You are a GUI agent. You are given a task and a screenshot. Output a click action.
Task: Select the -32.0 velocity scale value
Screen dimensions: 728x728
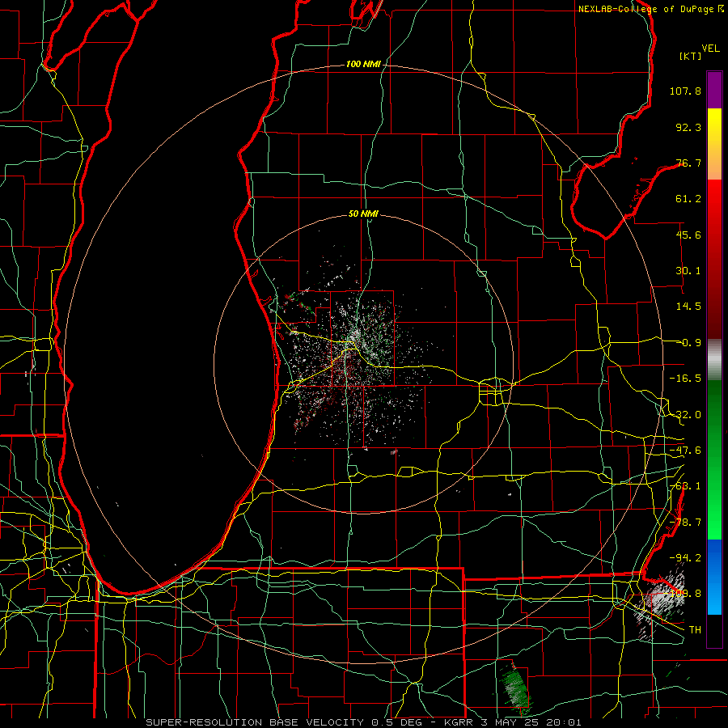(685, 415)
